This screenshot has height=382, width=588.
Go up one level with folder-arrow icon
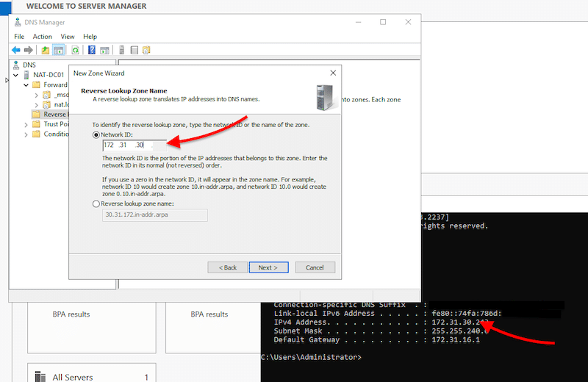(46, 50)
